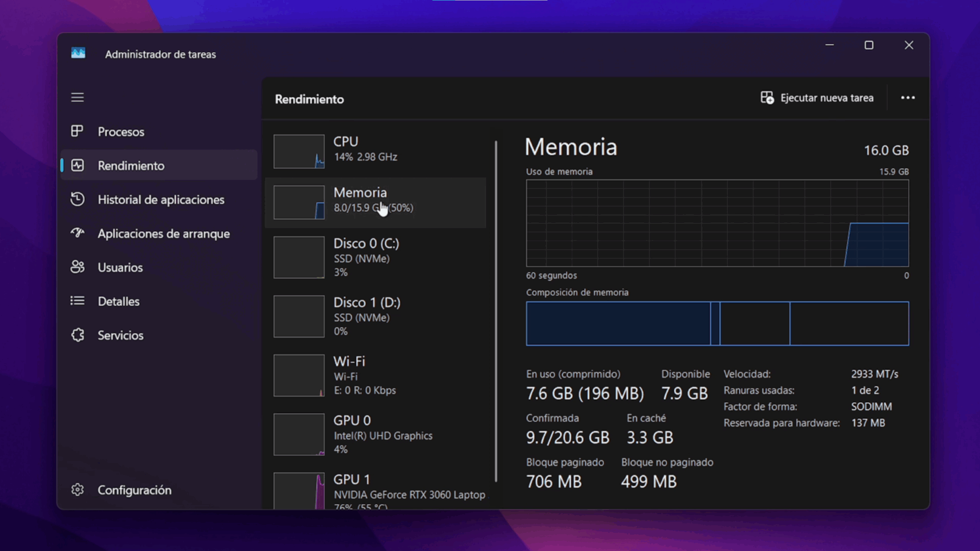Click the SODIMM form factor value
The image size is (980, 551).
coord(871,407)
